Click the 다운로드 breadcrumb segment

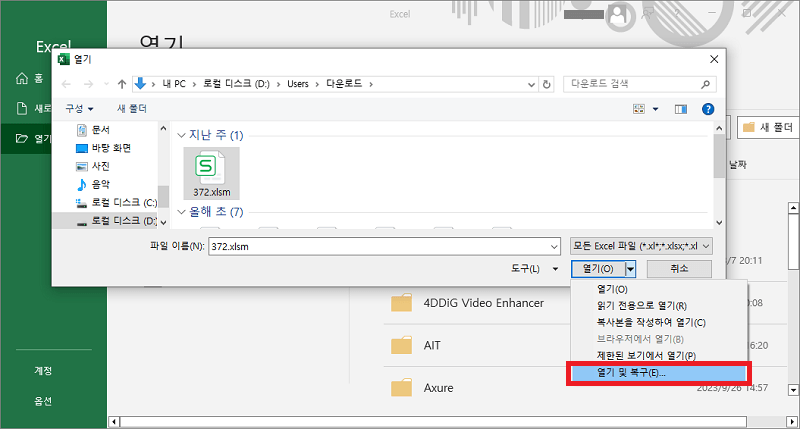(344, 84)
